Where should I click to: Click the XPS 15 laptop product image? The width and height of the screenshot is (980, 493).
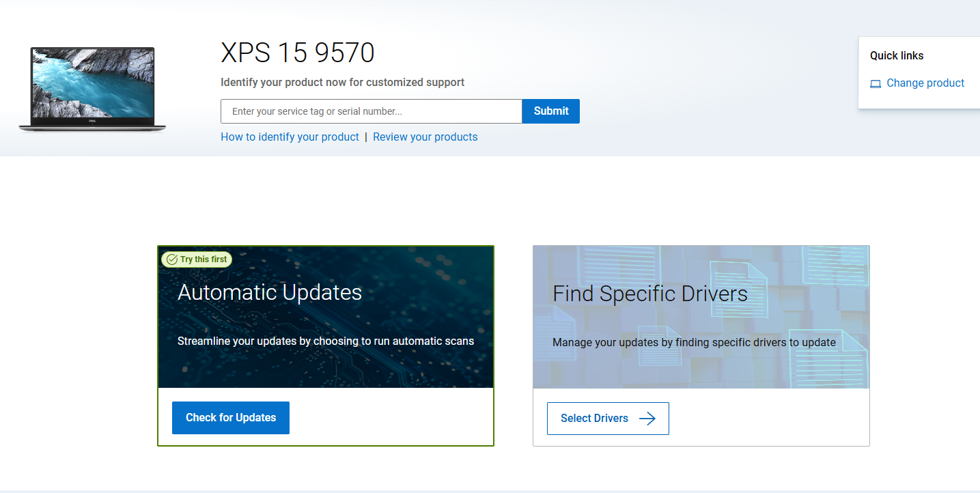92,89
